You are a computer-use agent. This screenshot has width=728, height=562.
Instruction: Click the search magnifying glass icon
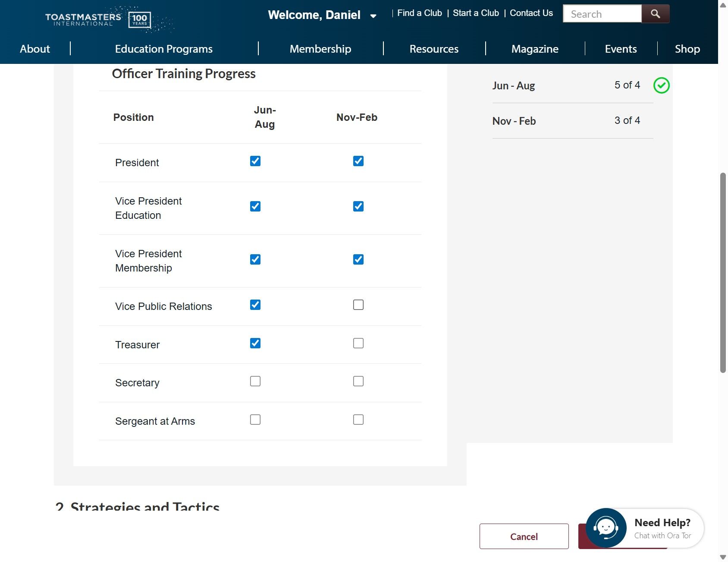click(x=655, y=13)
